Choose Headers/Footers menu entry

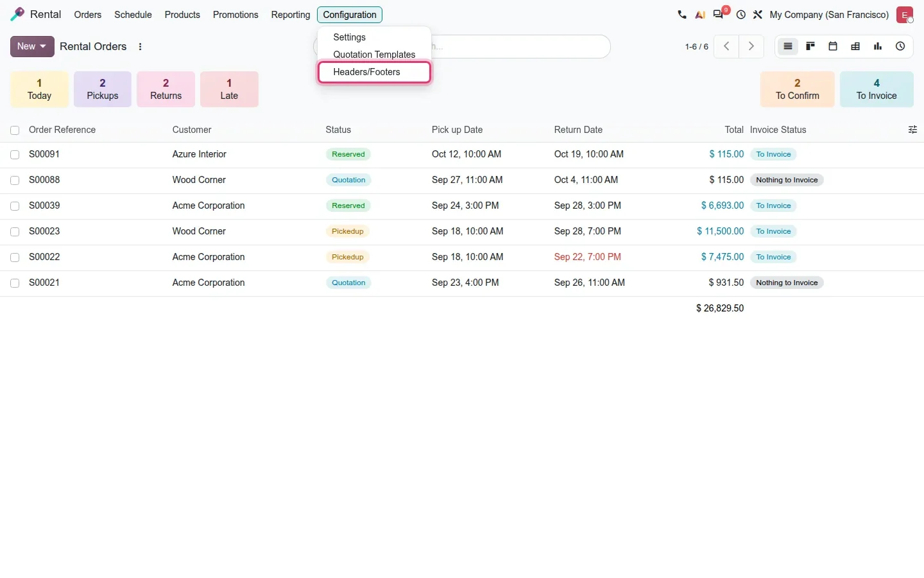point(374,72)
